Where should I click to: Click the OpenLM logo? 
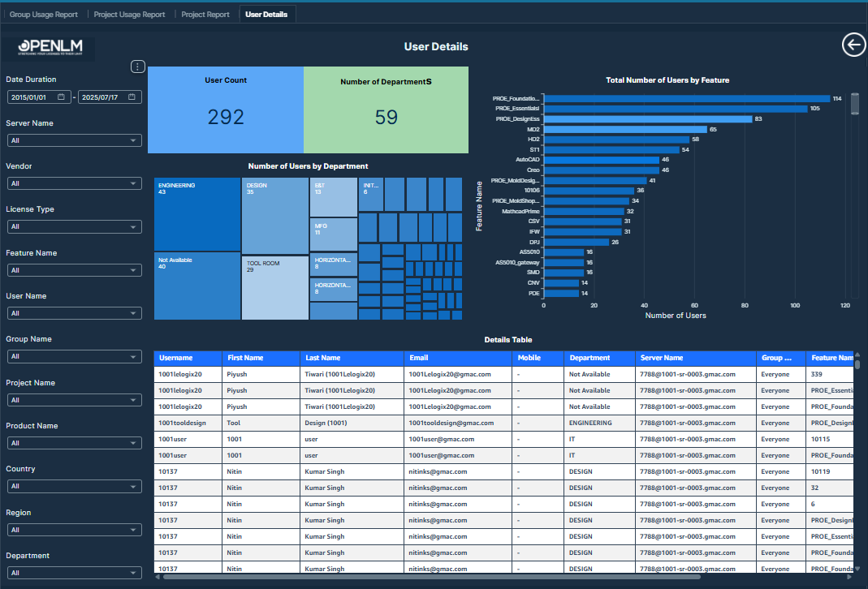coord(50,49)
